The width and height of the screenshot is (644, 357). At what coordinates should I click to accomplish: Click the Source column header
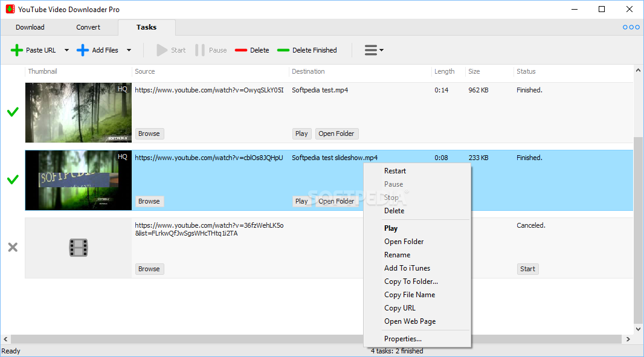click(145, 71)
